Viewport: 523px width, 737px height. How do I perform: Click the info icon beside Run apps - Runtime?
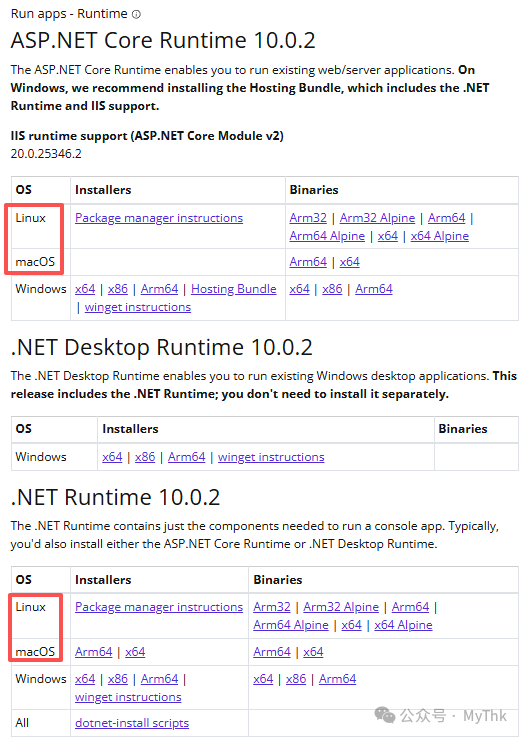(136, 15)
